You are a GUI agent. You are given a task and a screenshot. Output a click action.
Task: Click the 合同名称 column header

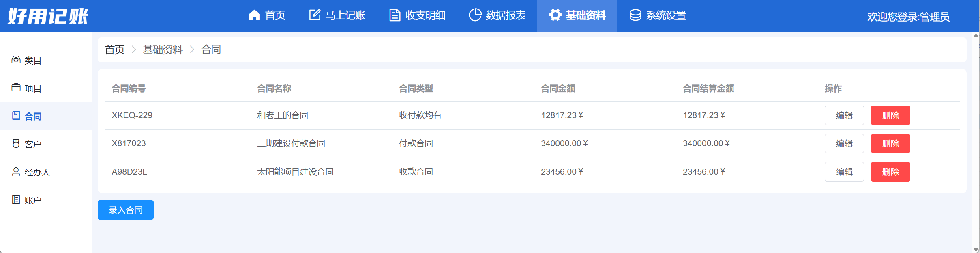tap(274, 88)
